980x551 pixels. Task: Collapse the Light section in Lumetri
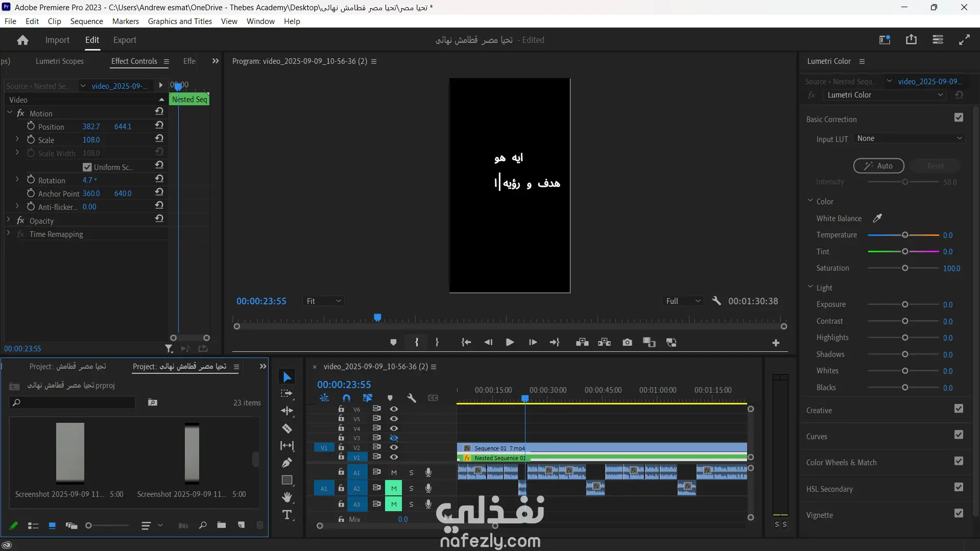click(x=810, y=287)
